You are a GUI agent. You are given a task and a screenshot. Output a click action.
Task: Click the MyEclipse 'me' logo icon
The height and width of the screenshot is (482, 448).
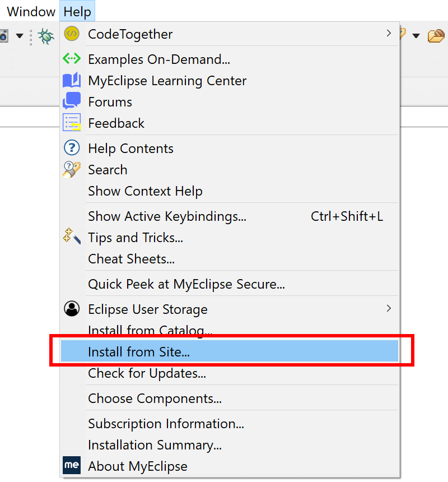[72, 465]
